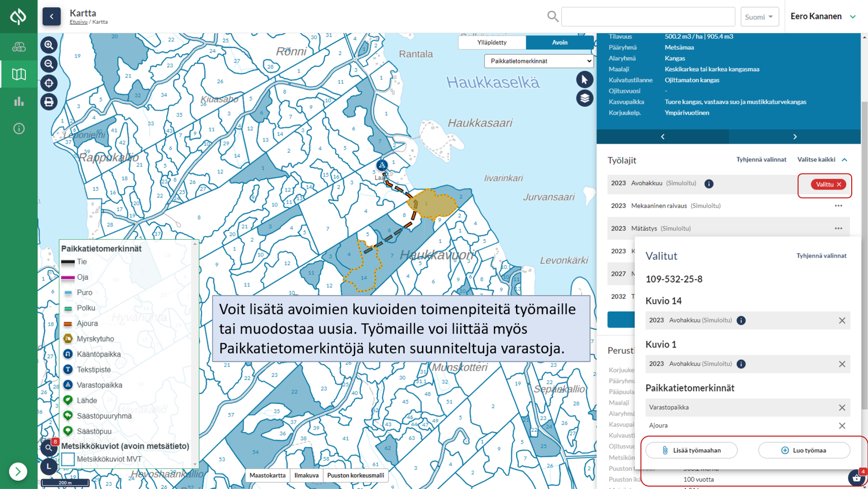Click the search input field
This screenshot has height=489, width=868.
pyautogui.click(x=648, y=17)
